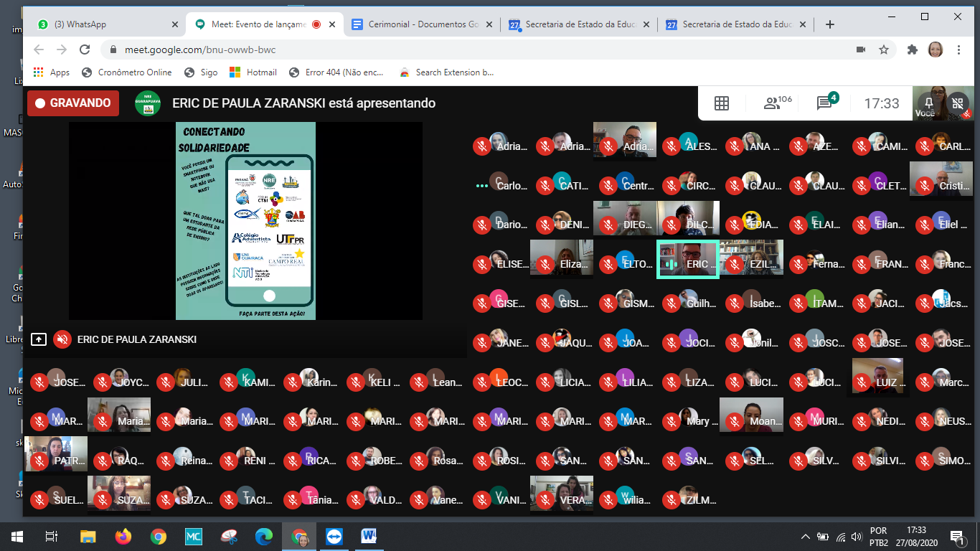The image size is (980, 551).
Task: Click the red GRAVANDO recording indicator
Action: pos(73,103)
